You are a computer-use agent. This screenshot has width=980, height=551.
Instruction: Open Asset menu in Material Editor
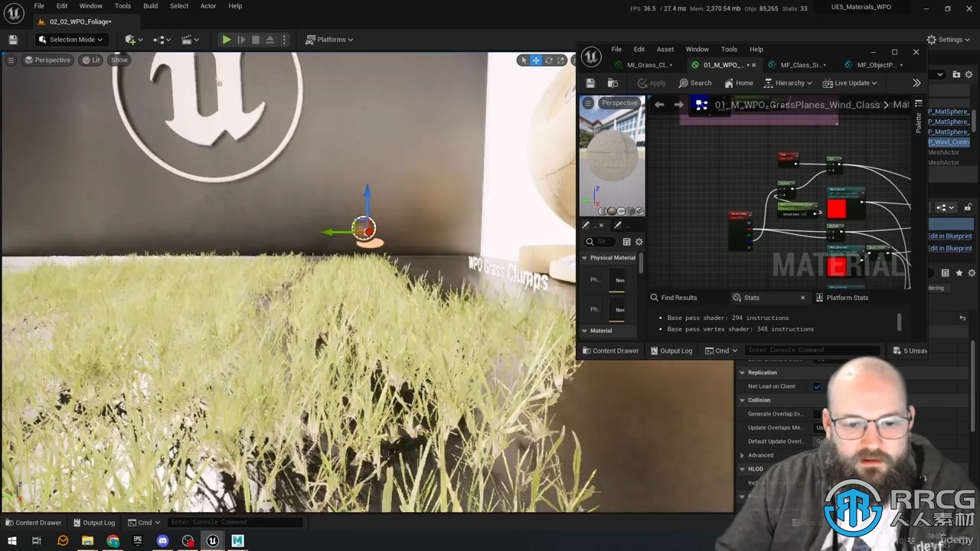(665, 49)
